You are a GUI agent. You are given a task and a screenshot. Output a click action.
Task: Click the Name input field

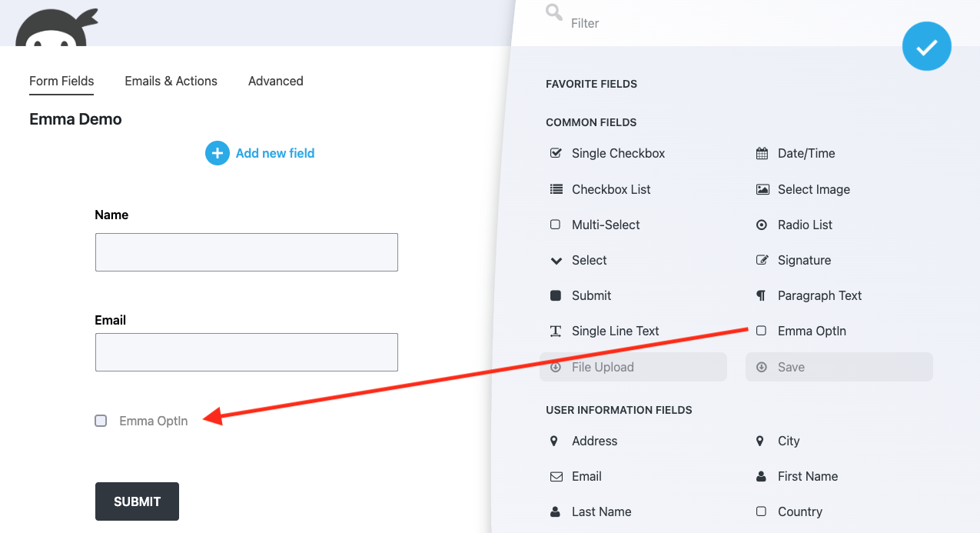[247, 252]
